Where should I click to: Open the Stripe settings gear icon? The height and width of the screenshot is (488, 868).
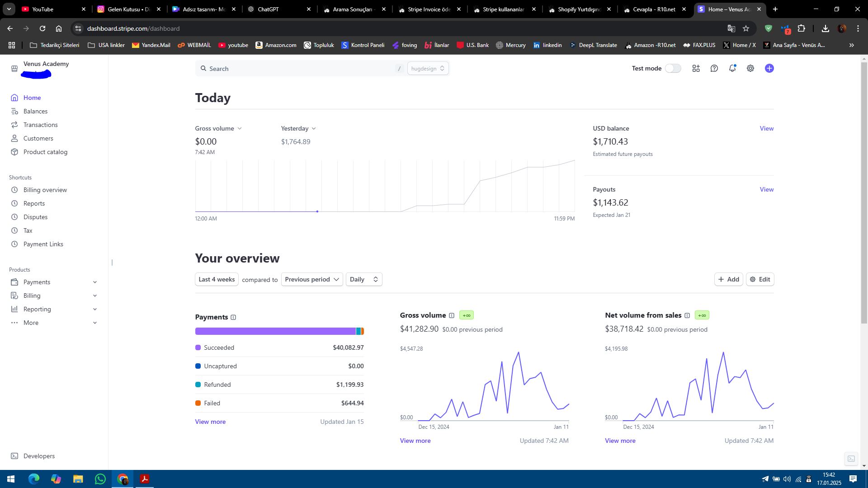750,68
